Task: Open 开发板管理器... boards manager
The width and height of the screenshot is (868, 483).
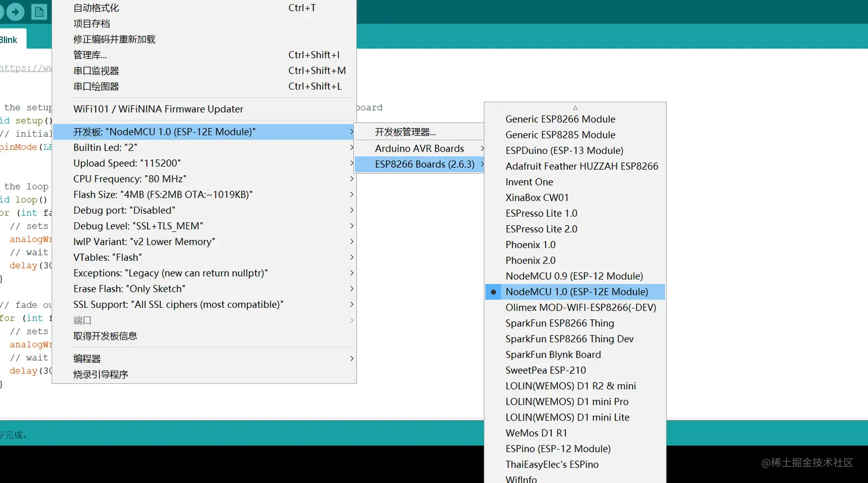Action: [420, 132]
